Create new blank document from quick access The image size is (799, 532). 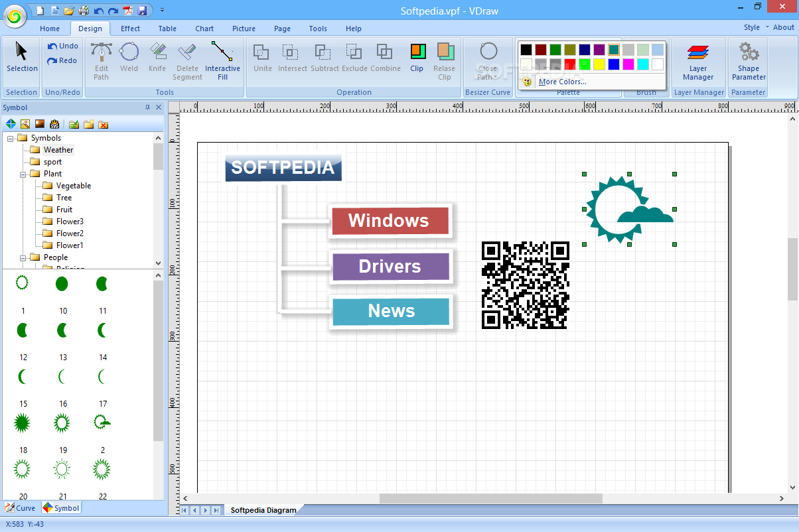[x=40, y=11]
